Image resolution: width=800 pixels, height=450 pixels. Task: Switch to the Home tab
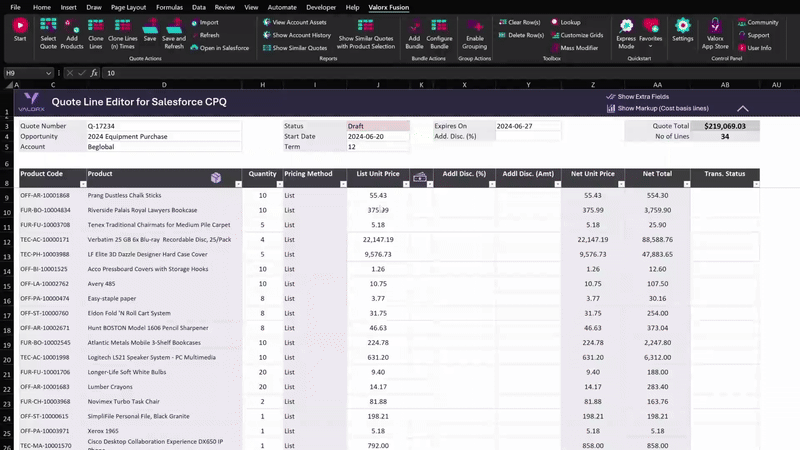42,7
